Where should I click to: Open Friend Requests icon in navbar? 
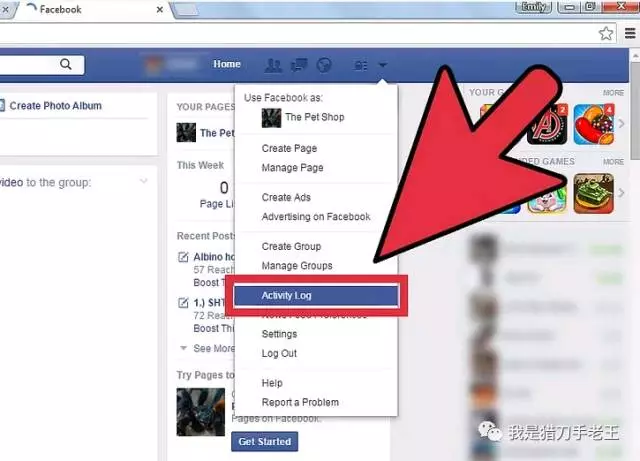(273, 65)
